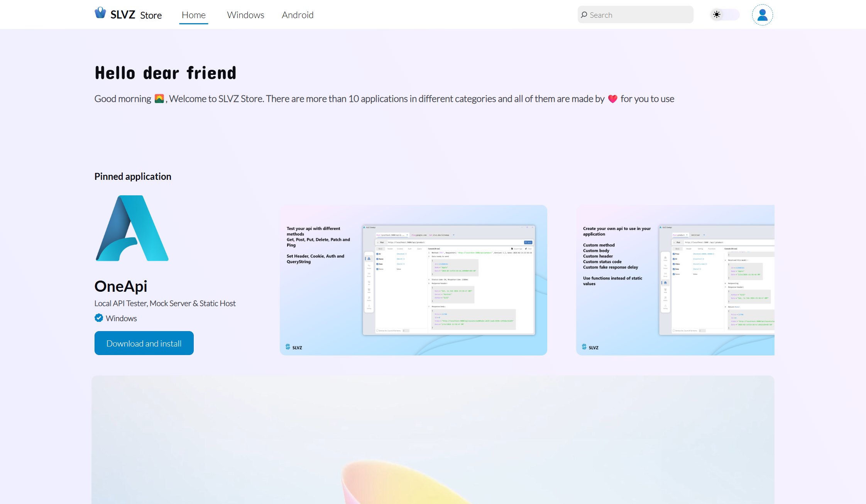Viewport: 866px width, 504px height.
Task: Open the user account profile icon
Action: click(x=762, y=15)
